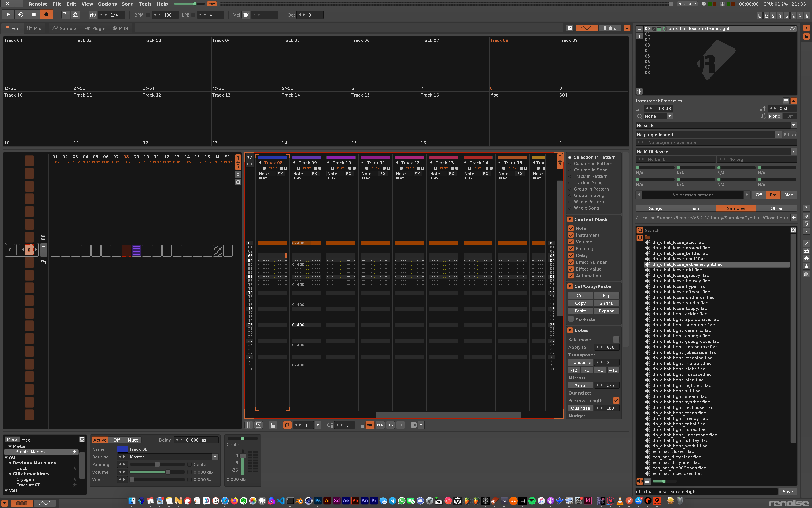Adjust the track Panning slider

point(157,464)
